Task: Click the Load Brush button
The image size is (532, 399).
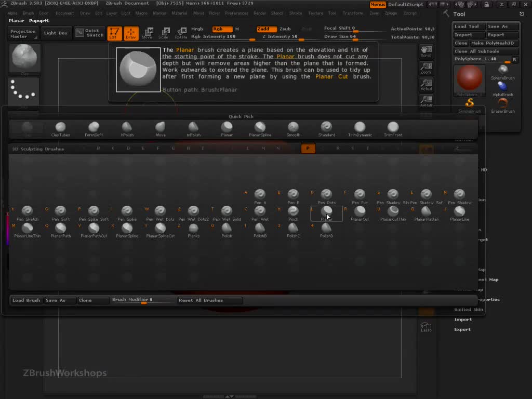Action: coord(26,300)
